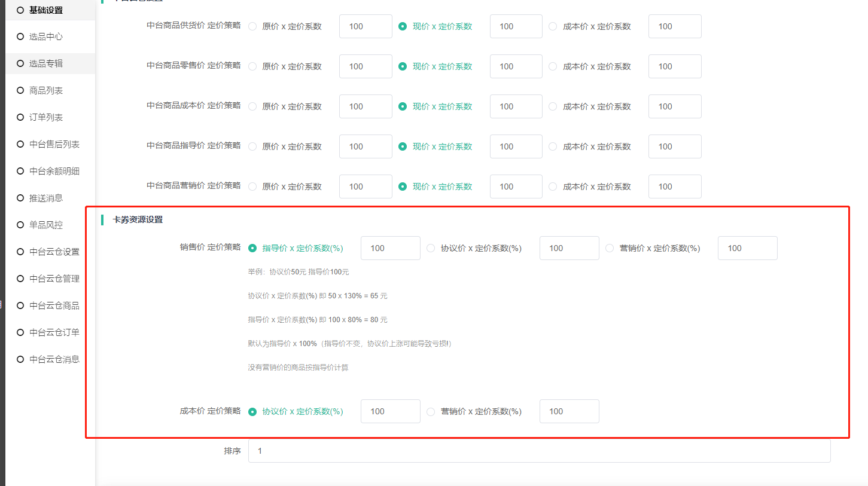This screenshot has width=868, height=486.
Task: Choose 营销价 radio for 成本价 定价策略
Action: (x=431, y=411)
